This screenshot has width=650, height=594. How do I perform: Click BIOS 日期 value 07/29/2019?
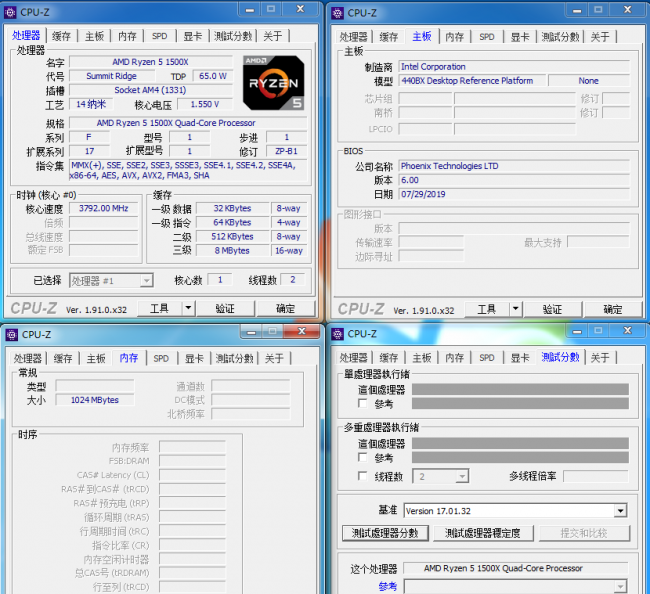[514, 194]
